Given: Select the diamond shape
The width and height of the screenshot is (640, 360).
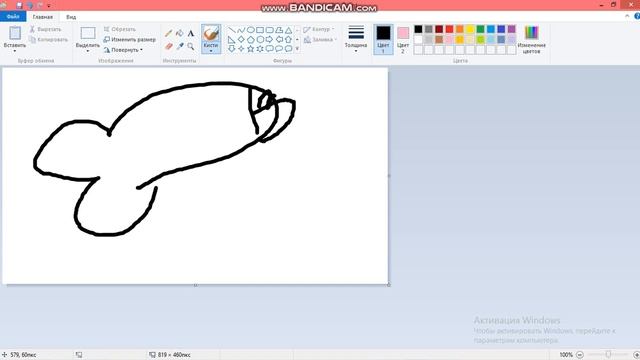Looking at the screenshot, I should click(241, 40).
